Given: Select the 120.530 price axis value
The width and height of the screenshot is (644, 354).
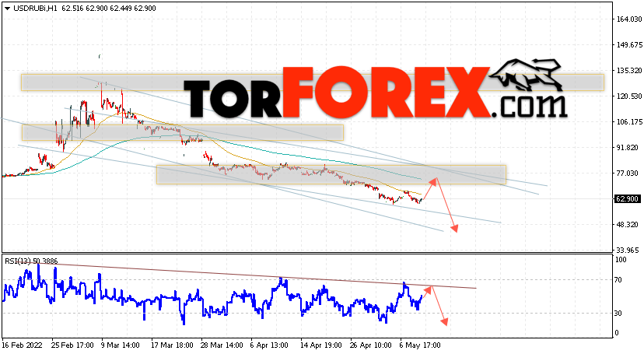Looking at the screenshot, I should pos(629,96).
